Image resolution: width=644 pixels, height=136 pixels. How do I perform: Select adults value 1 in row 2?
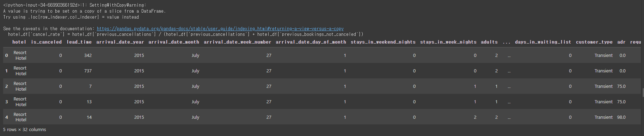click(x=496, y=86)
